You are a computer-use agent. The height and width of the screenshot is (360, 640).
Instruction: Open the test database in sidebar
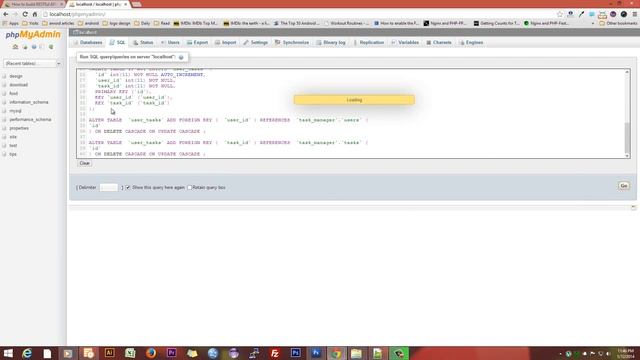[x=13, y=146]
